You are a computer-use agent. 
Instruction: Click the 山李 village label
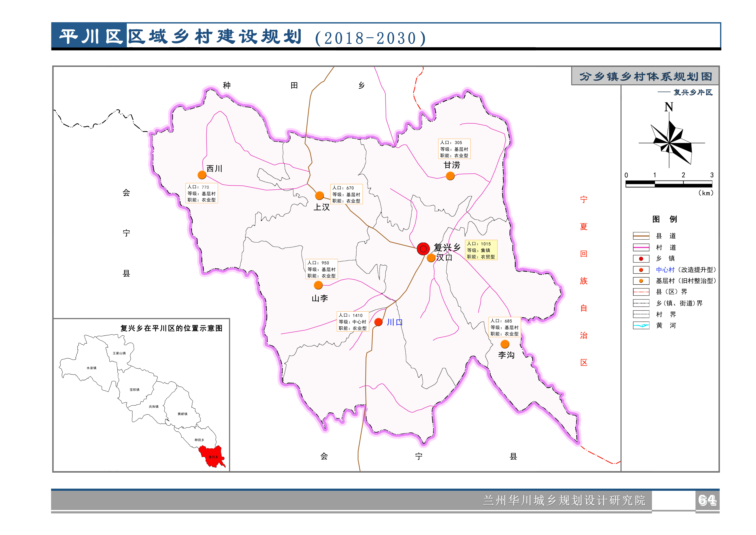click(320, 298)
